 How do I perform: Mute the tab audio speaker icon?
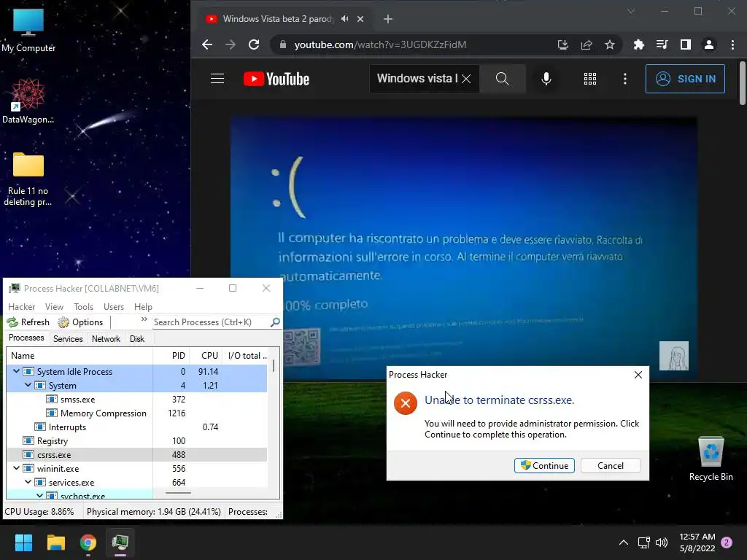coord(345,19)
